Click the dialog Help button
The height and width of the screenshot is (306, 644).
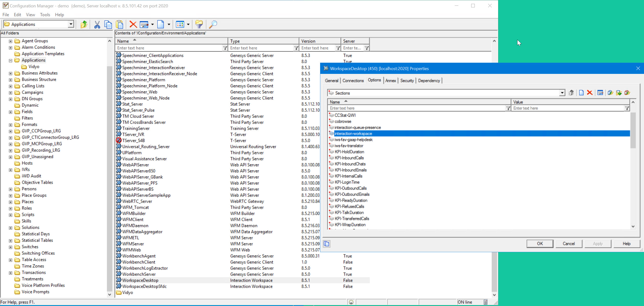coord(627,244)
